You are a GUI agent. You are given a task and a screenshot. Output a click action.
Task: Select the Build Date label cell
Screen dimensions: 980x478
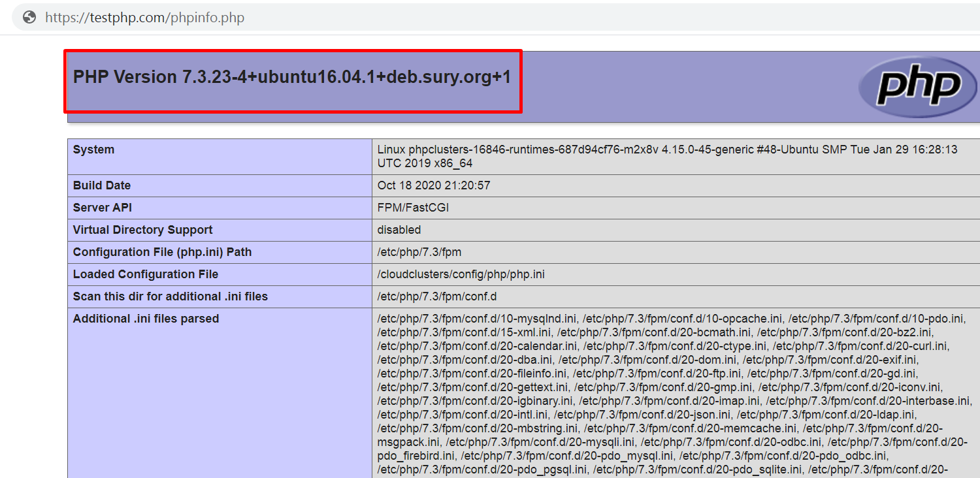pos(102,185)
